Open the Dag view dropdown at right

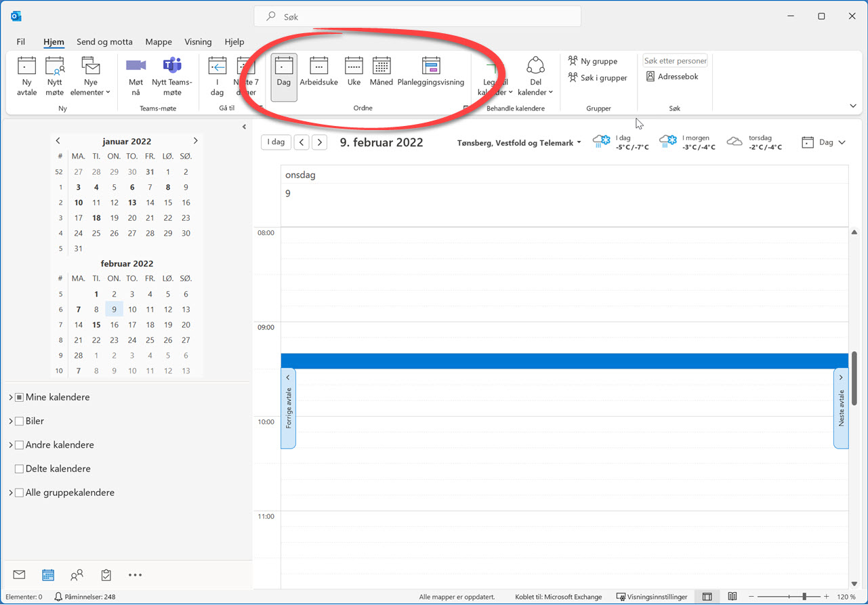[x=823, y=142]
